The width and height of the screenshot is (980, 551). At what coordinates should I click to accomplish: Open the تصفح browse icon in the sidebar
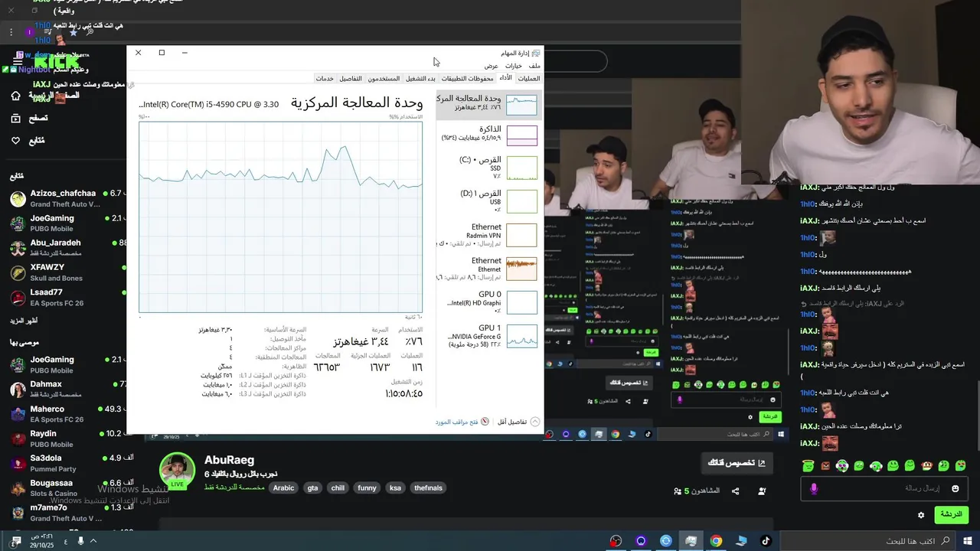15,118
